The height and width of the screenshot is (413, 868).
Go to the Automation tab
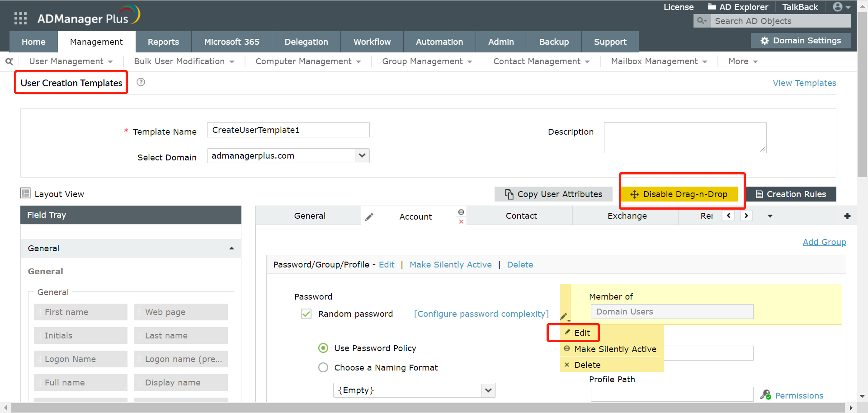click(439, 42)
